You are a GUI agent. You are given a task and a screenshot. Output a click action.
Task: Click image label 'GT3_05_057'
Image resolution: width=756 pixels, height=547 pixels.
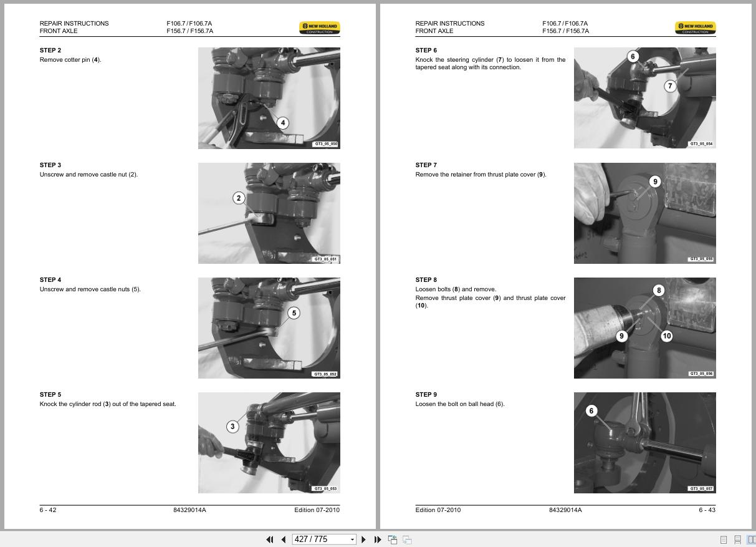[x=702, y=488]
